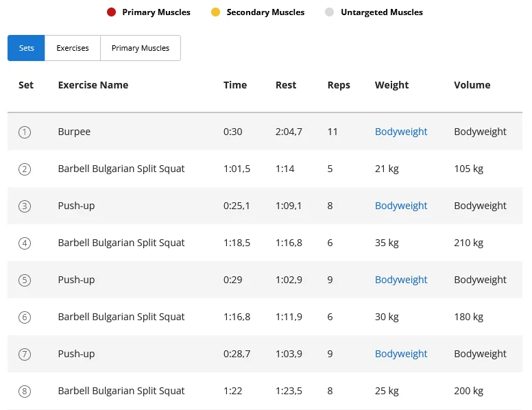
Task: Click the set 6 circle icon
Action: tap(25, 317)
